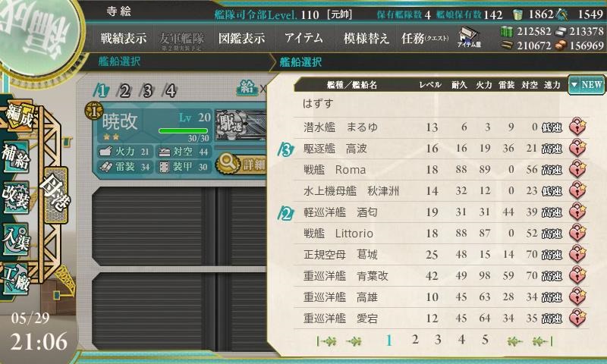
Task: Go to page 3 of ship list
Action: (438, 340)
